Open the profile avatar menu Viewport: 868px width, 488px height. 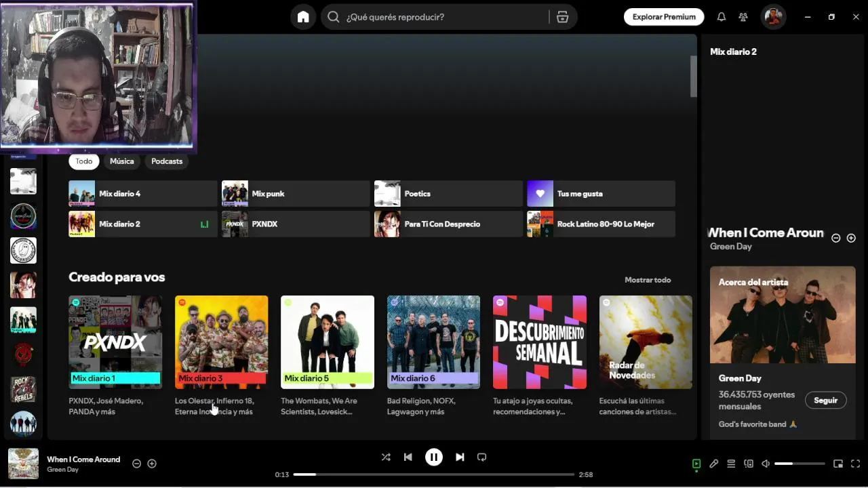[773, 17]
